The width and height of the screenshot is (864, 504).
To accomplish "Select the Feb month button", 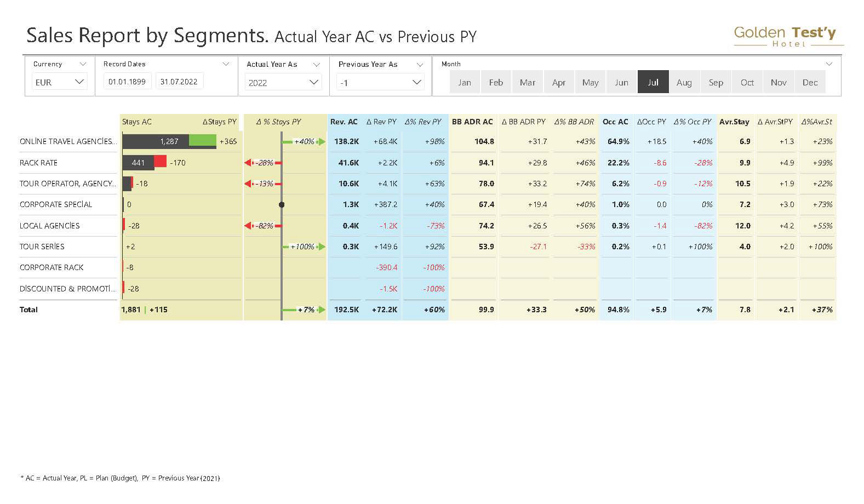I will pyautogui.click(x=496, y=82).
